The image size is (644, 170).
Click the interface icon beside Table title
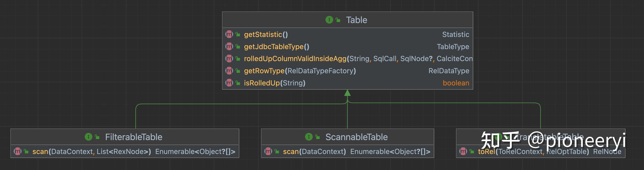coord(329,20)
